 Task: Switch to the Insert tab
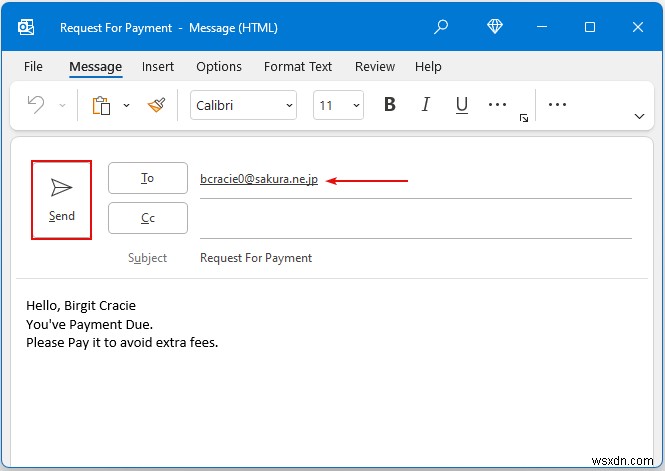point(158,67)
